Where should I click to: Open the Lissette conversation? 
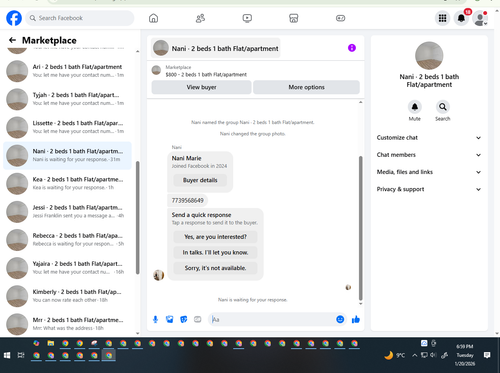[68, 127]
